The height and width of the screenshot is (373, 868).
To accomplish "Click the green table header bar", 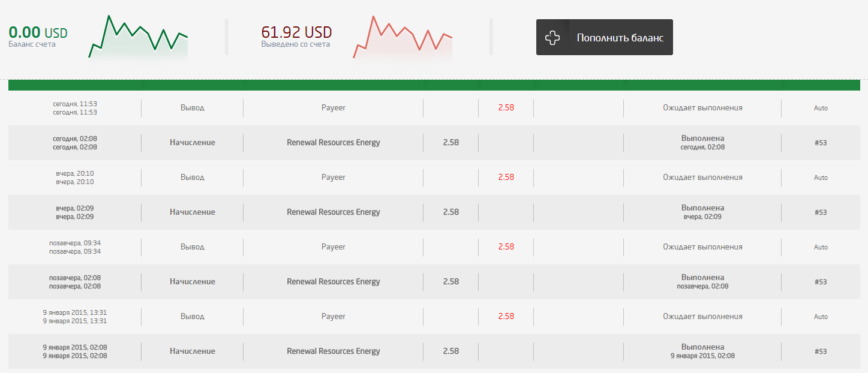I will (434, 85).
